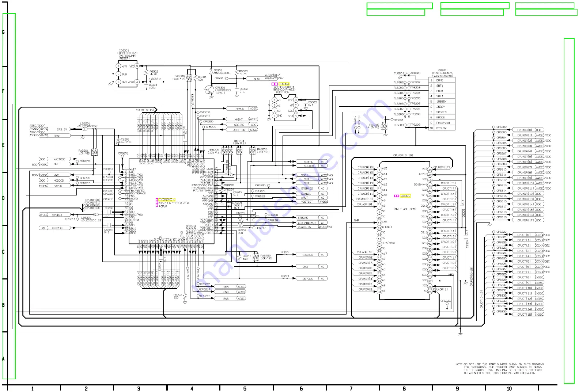Viewport: 579px width, 392px height.
Task: Click the highlighted IC6302 flash ROM label
Action: tap(405, 196)
